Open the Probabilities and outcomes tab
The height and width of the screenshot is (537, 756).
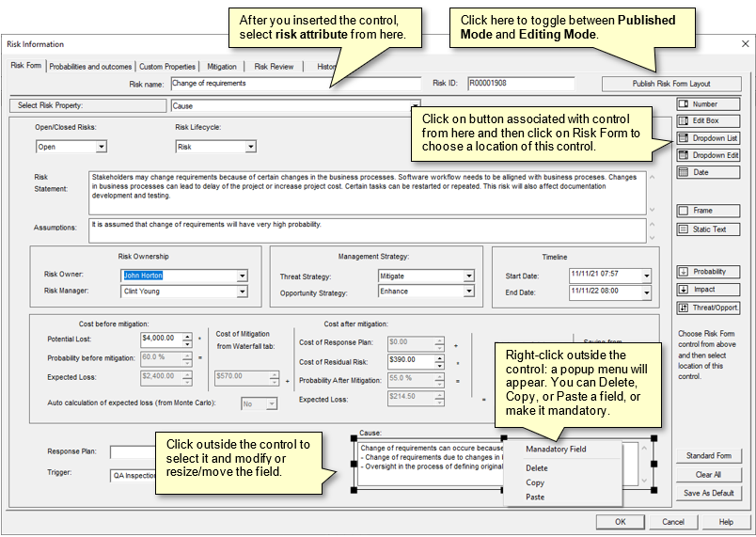pyautogui.click(x=90, y=67)
